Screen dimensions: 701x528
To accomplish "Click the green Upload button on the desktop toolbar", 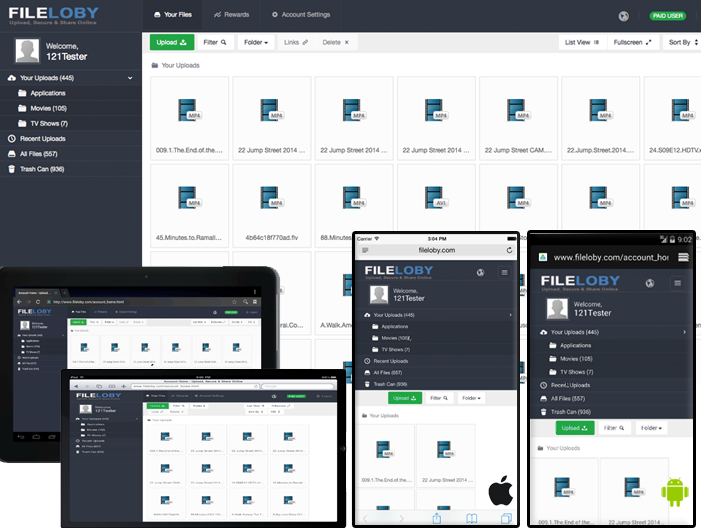I will click(172, 42).
